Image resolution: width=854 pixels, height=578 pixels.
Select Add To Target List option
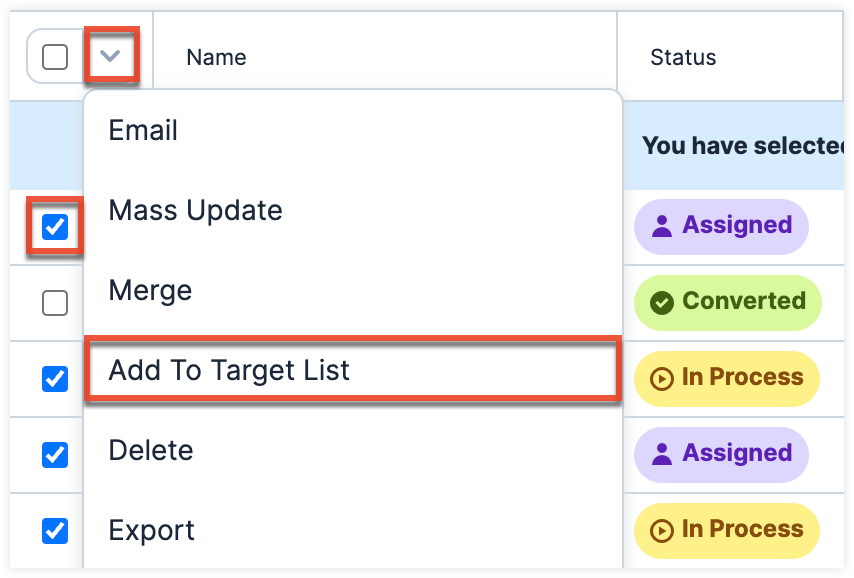pos(229,371)
